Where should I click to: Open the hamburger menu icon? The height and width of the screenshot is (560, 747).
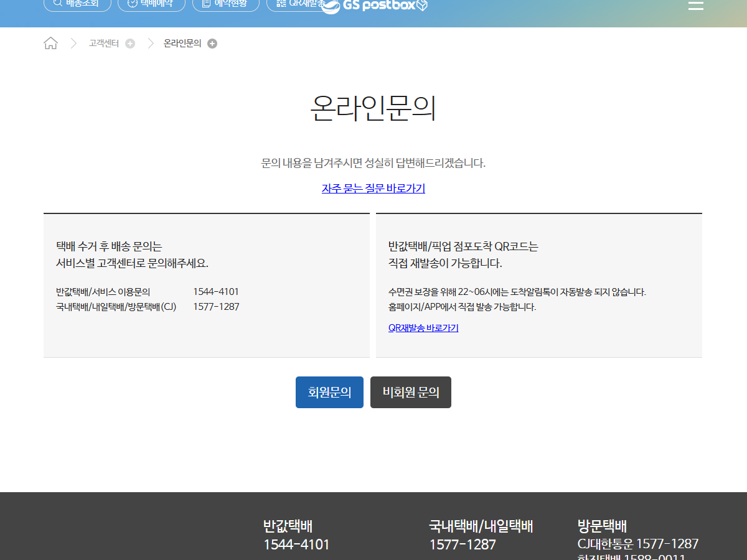coord(695,6)
